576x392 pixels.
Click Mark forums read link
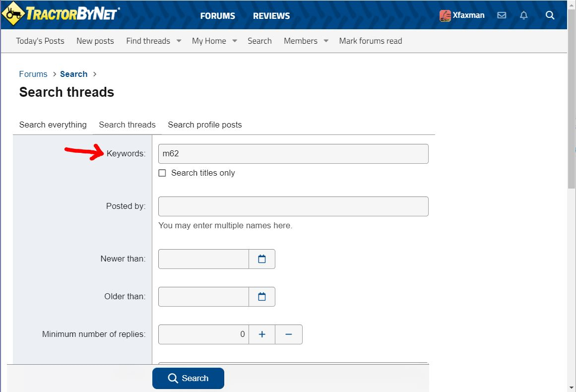pyautogui.click(x=370, y=41)
